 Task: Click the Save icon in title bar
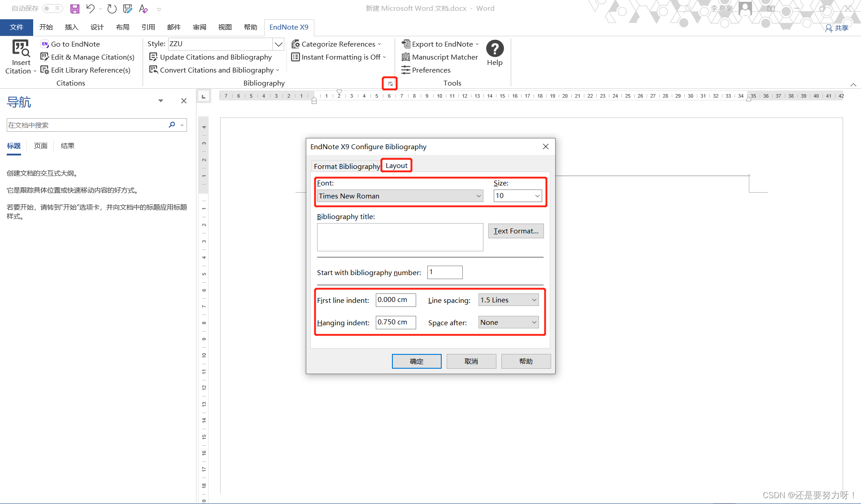75,9
